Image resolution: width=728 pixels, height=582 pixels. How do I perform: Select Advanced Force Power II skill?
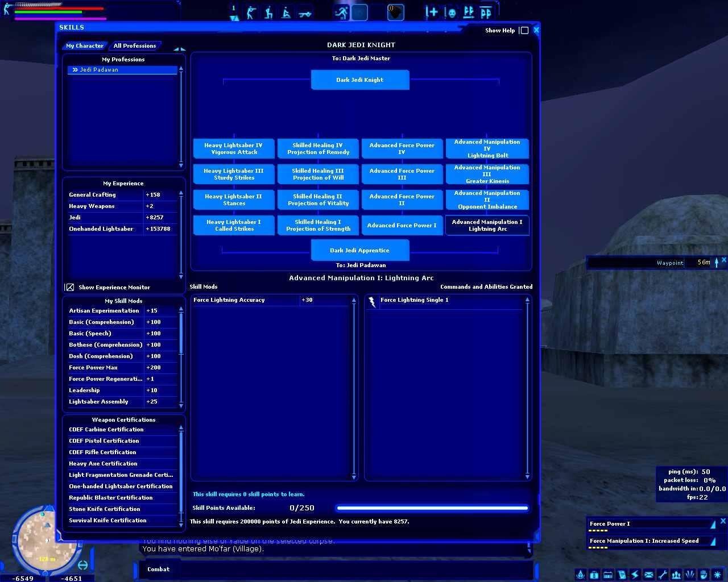(402, 200)
